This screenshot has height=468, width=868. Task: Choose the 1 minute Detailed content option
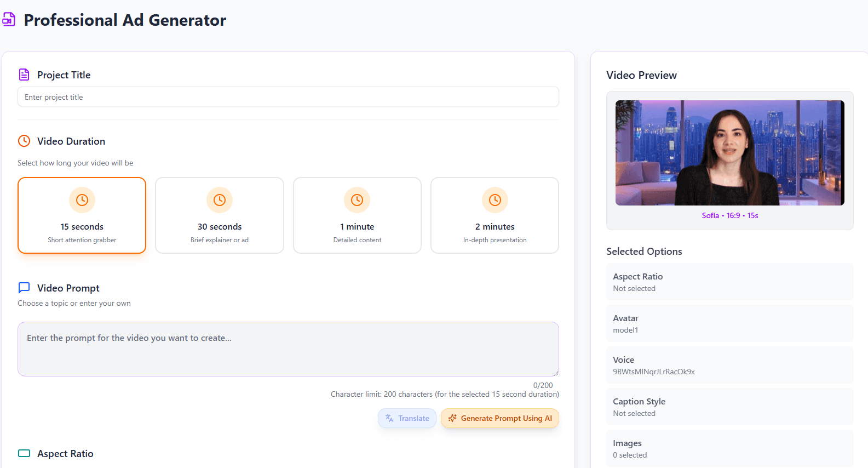[357, 215]
